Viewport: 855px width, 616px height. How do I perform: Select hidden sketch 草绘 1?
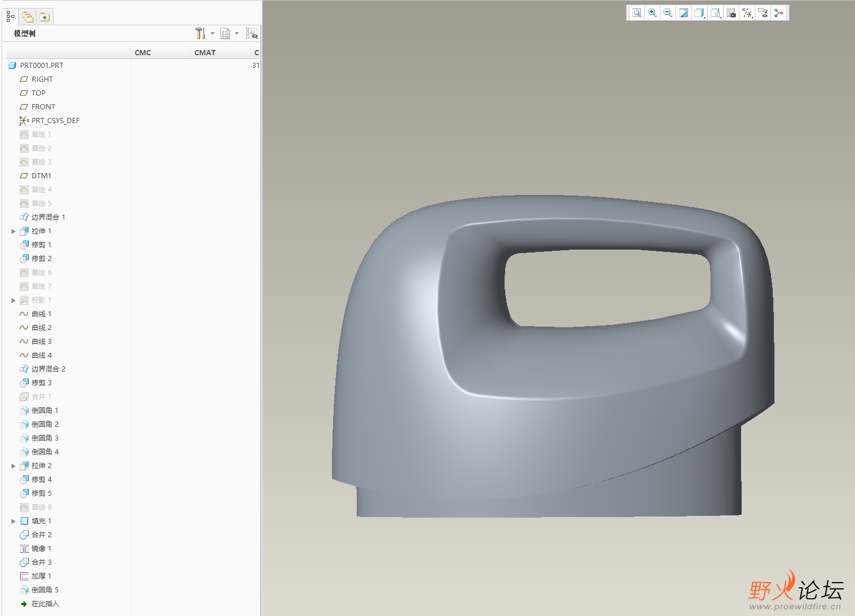tap(41, 135)
